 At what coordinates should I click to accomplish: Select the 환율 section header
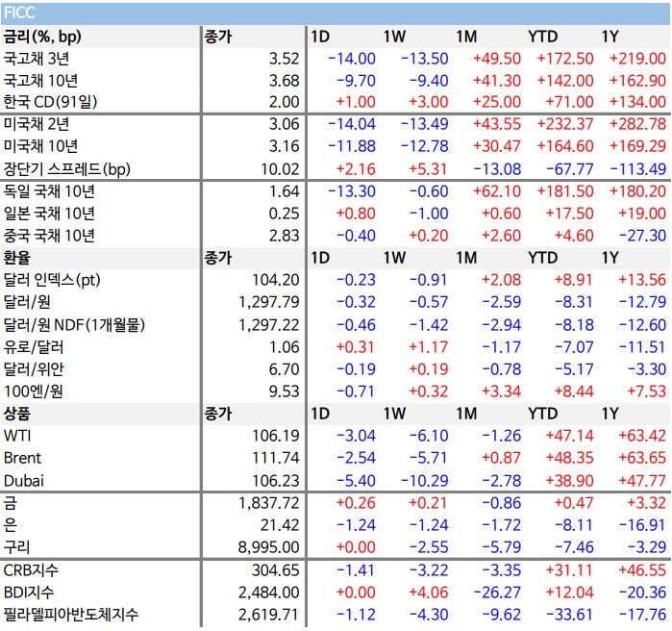tap(17, 258)
